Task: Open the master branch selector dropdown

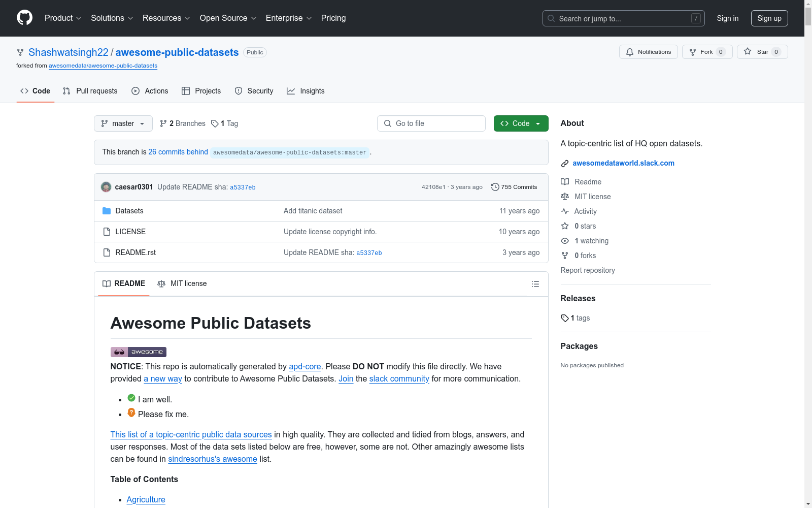Action: 123,123
